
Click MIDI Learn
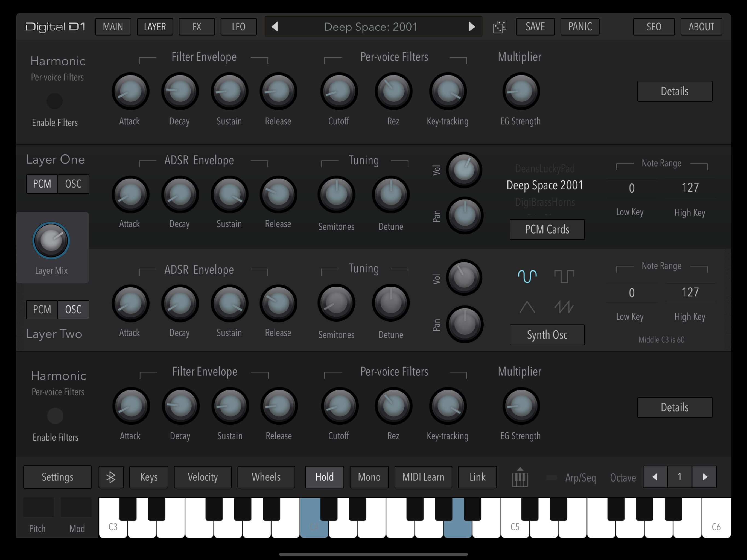[423, 477]
